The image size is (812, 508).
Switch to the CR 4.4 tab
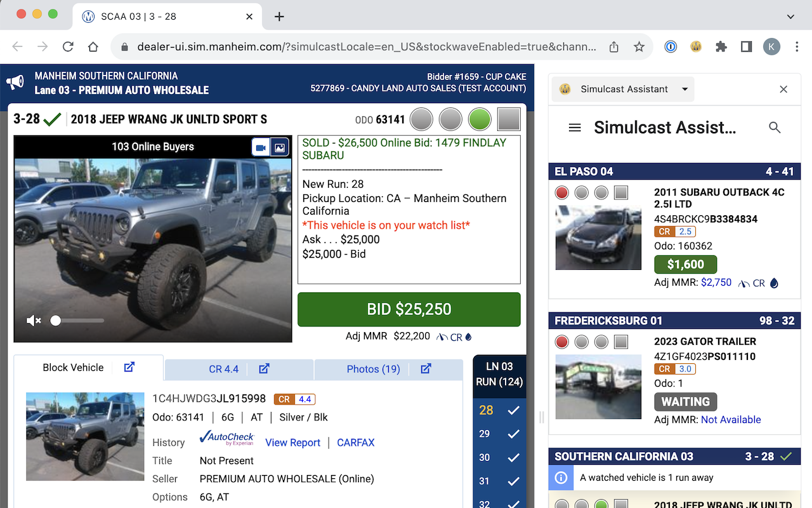coord(239,369)
